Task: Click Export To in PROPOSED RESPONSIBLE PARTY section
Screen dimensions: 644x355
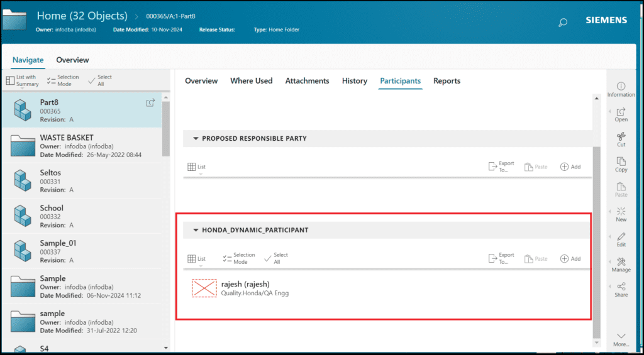Action: 501,167
